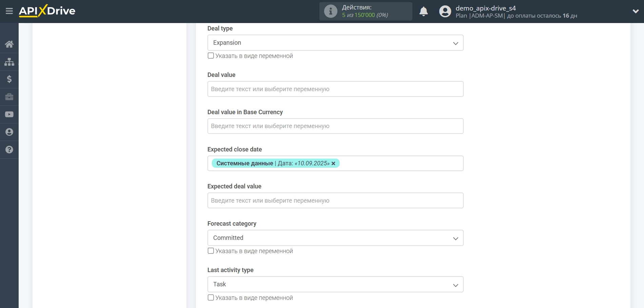644x308 pixels.
Task: Expand the account menu chevron
Action: click(636, 11)
